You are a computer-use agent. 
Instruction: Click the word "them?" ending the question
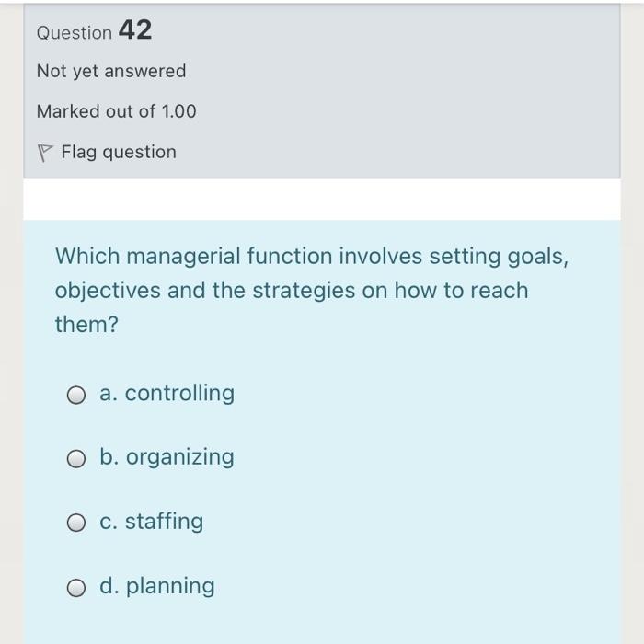click(x=86, y=325)
